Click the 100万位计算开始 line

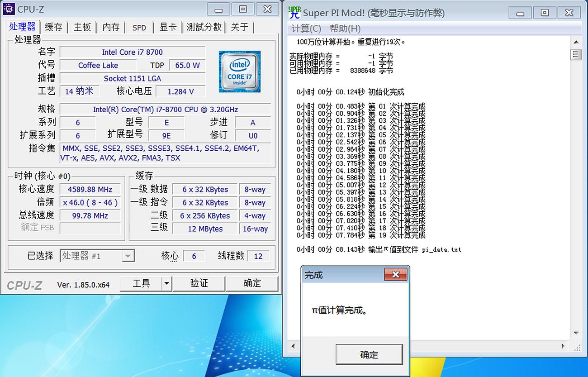[x=351, y=42]
